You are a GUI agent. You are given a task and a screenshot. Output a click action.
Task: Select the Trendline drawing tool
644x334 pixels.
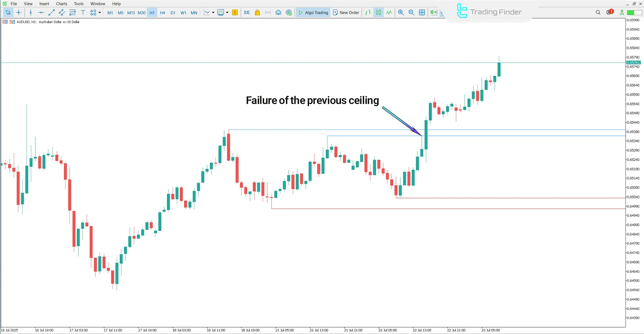52,12
